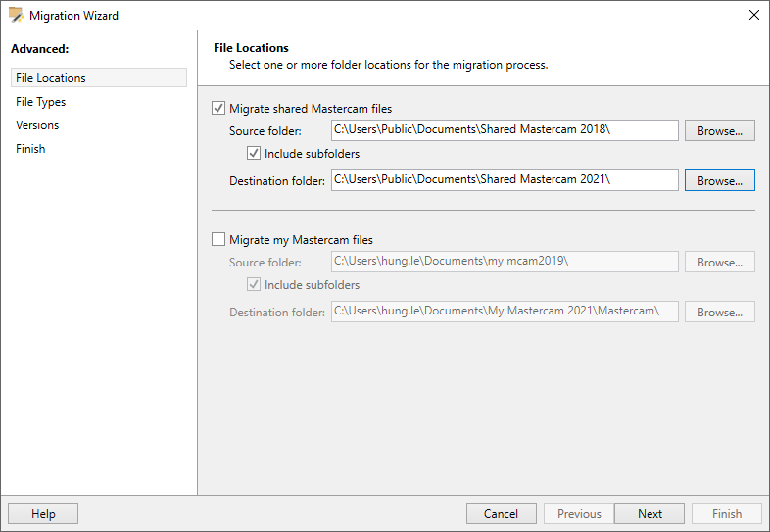The width and height of the screenshot is (770, 532).
Task: Click the disabled Include subfolders checkbox
Action: point(254,284)
